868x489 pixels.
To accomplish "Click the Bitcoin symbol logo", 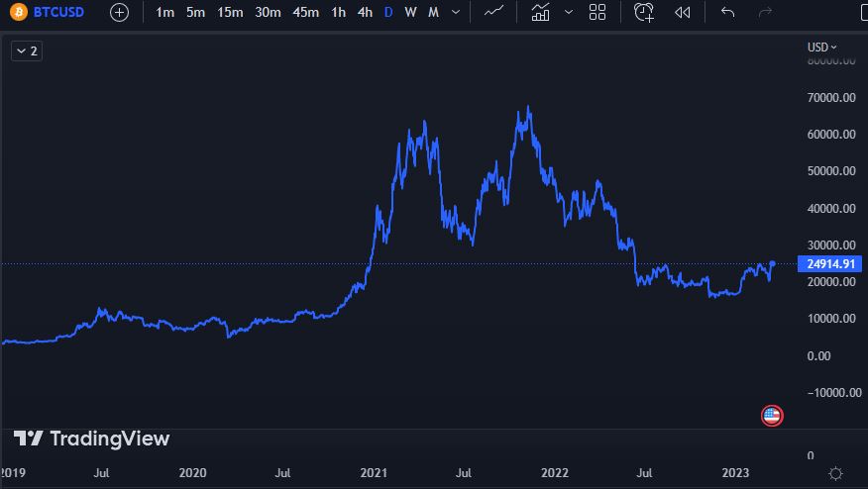I will pyautogui.click(x=18, y=12).
